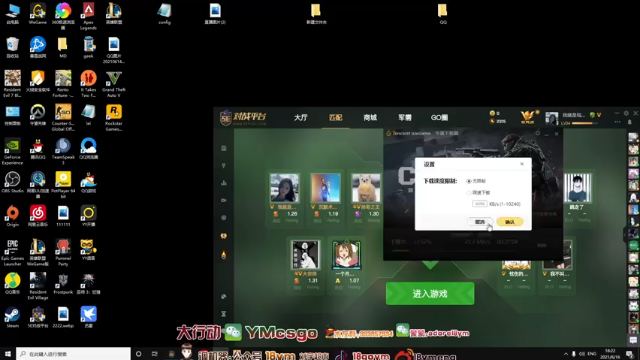Click the topmost icon in left sidebar
Viewport: 640px width, 360px height.
tap(224, 148)
